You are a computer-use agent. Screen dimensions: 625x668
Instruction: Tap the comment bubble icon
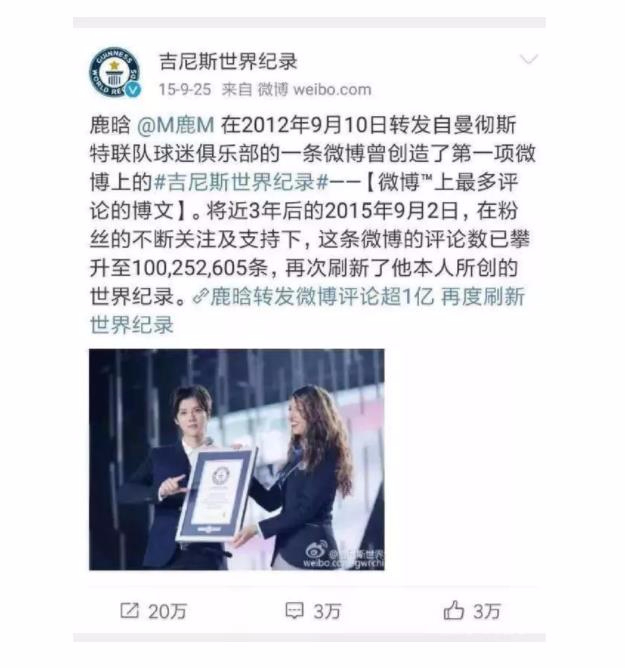tap(294, 610)
